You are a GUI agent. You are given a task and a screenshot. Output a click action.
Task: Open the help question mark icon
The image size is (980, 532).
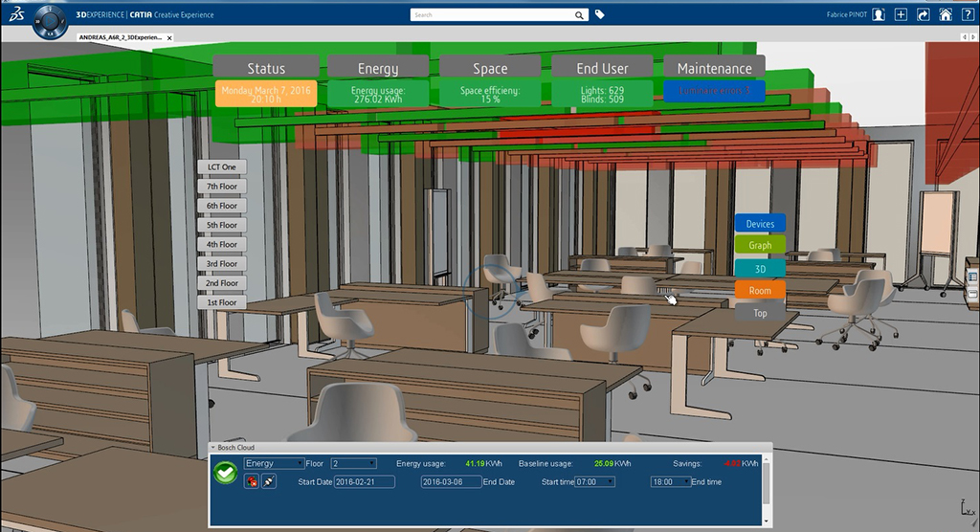967,15
